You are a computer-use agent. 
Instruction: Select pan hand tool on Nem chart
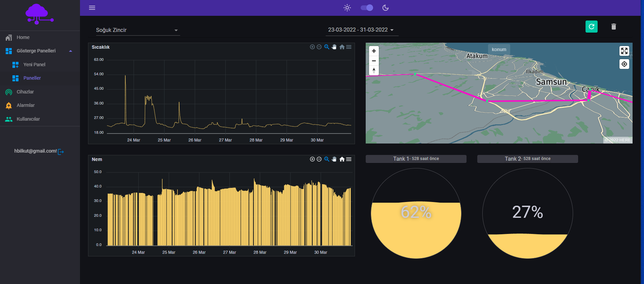(x=334, y=159)
